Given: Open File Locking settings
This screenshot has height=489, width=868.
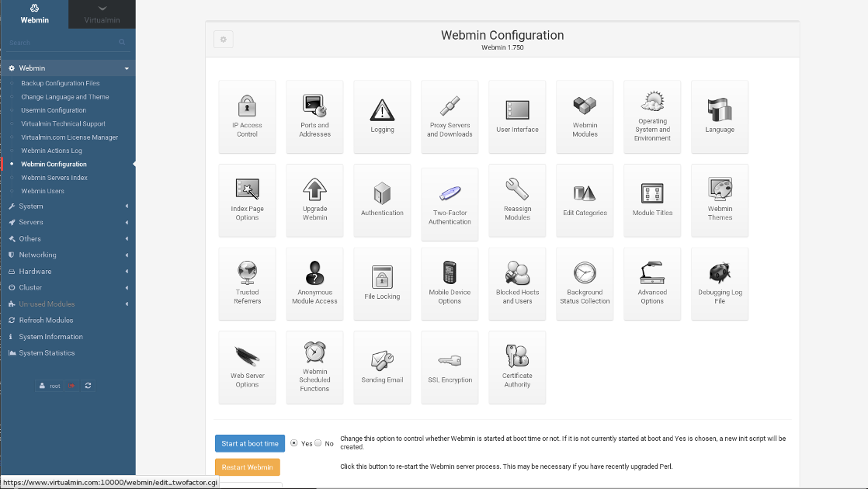Looking at the screenshot, I should coord(382,284).
